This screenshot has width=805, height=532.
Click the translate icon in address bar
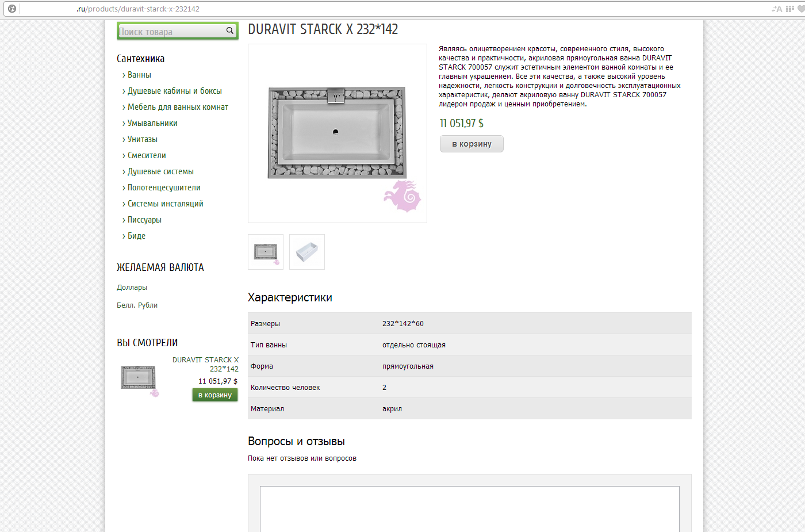pyautogui.click(x=777, y=9)
